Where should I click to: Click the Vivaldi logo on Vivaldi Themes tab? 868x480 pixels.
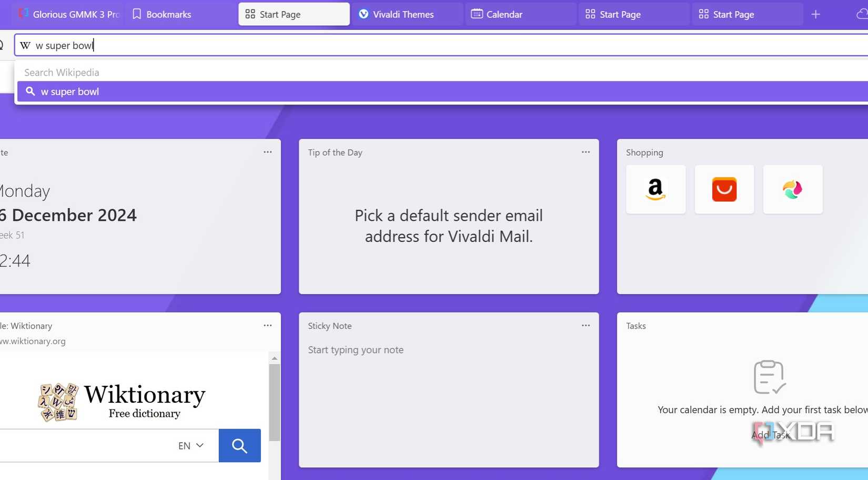coord(363,14)
